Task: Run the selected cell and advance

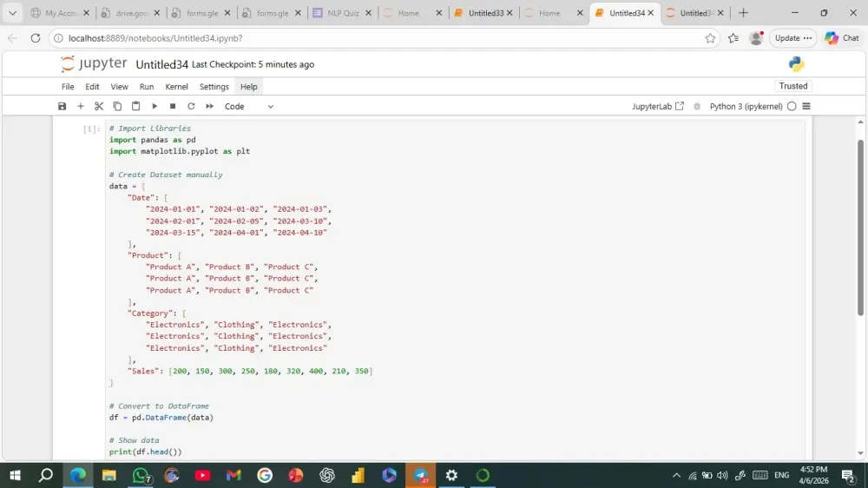Action: pos(155,106)
